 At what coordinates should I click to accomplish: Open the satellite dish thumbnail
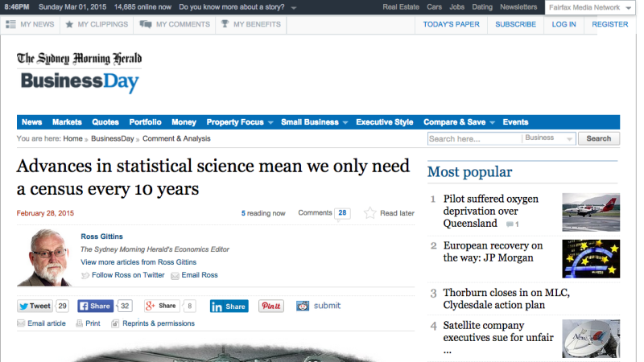pos(591,339)
